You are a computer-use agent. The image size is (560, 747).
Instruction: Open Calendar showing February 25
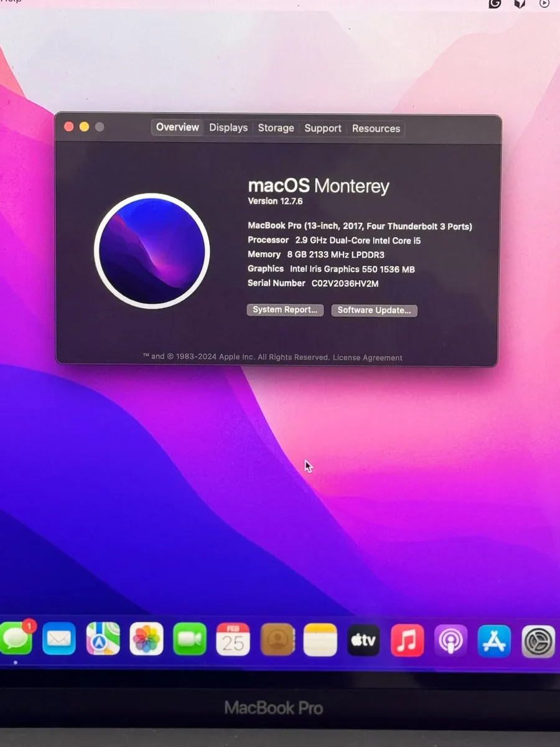pyautogui.click(x=233, y=639)
